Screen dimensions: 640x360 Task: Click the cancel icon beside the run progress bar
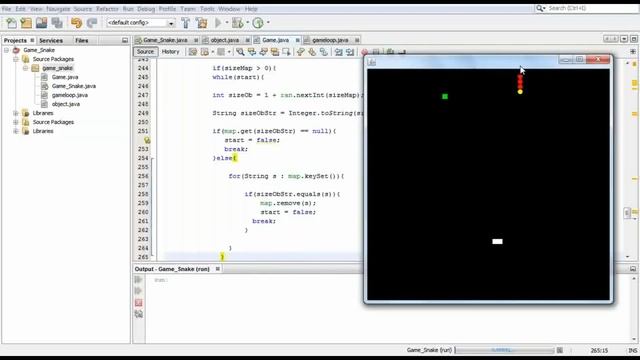(560, 350)
